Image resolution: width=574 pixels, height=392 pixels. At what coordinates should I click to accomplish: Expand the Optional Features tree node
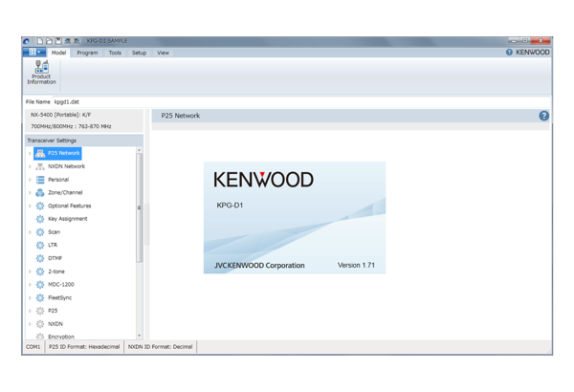coord(30,206)
